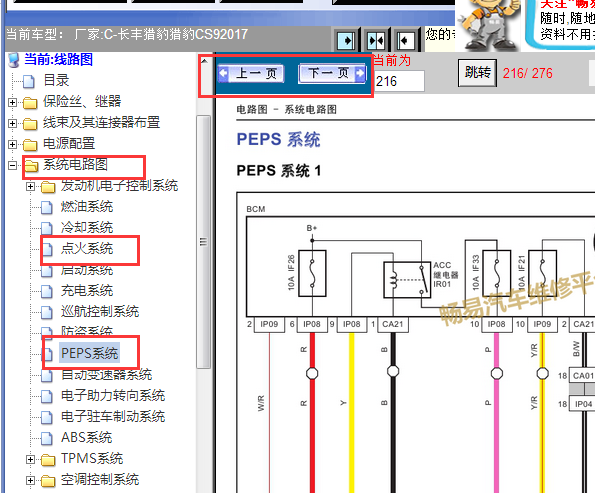595x493 pixels.
Task: Click the scroll-up arrow above the tree scrollbar
Action: (x=204, y=61)
